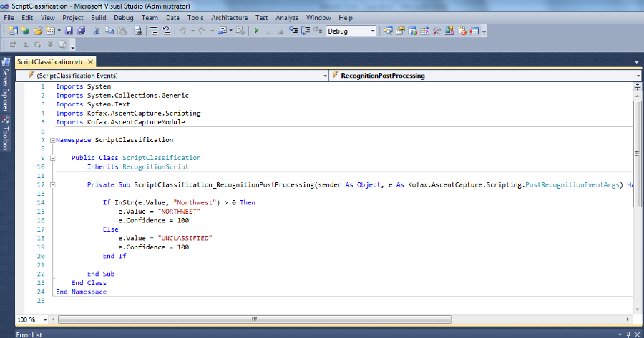Click the Comment out selected lines icon
This screenshot has width=644, height=338.
pos(154,31)
